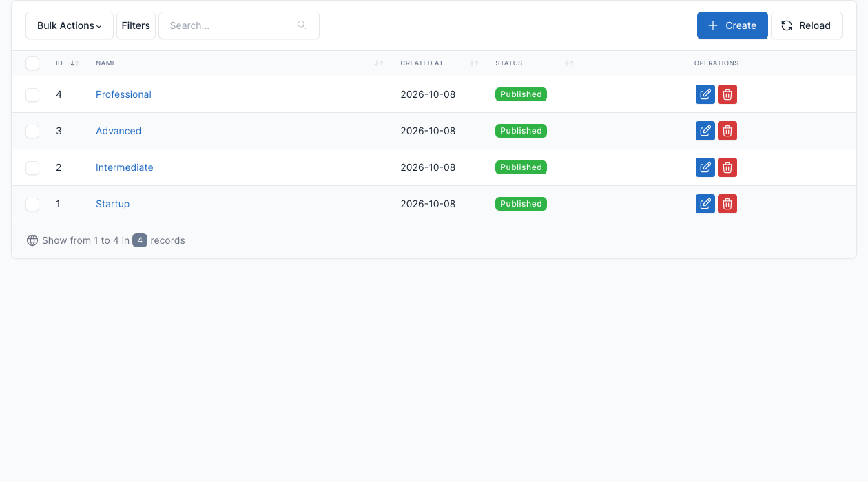The width and height of the screenshot is (868, 482).
Task: Open the Advanced name link
Action: click(118, 131)
